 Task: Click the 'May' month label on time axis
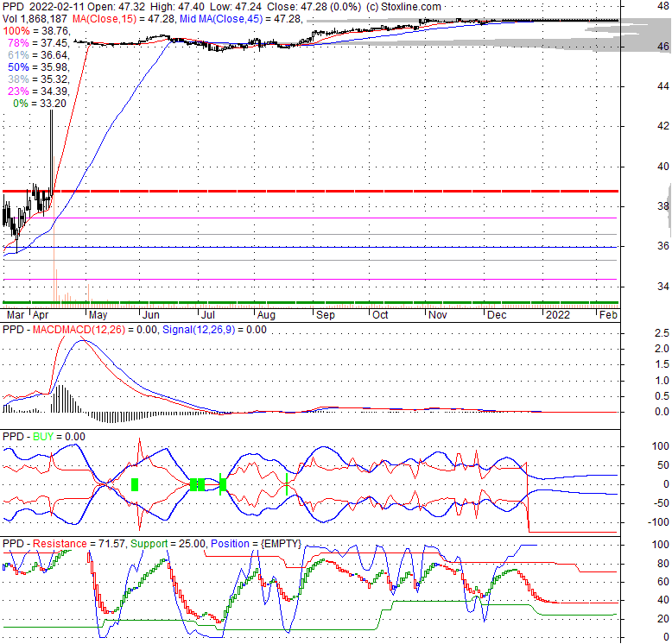(98, 315)
